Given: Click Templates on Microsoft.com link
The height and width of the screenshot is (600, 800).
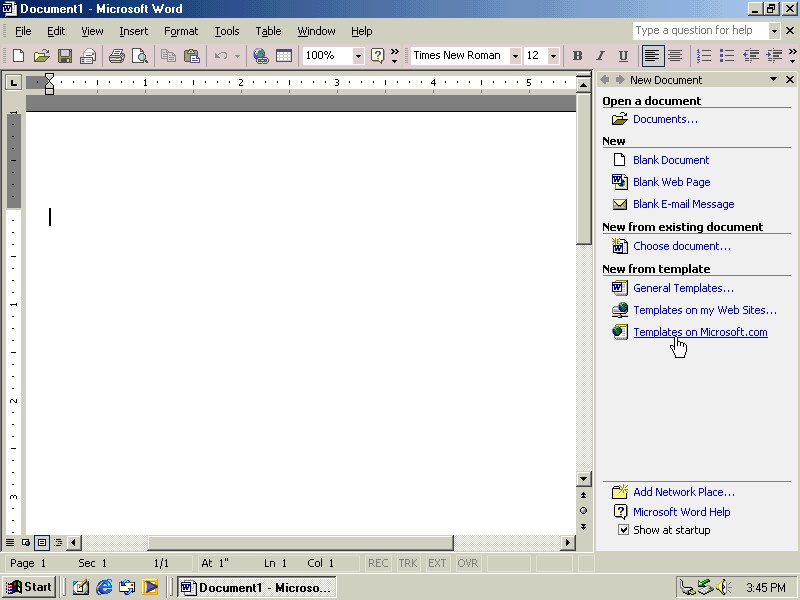Looking at the screenshot, I should [x=700, y=332].
